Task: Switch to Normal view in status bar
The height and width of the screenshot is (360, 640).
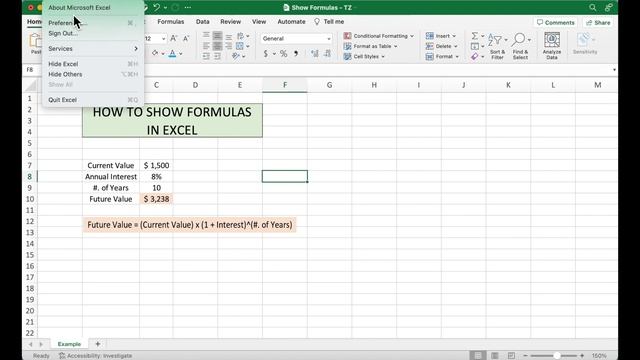Action: pos(478,356)
